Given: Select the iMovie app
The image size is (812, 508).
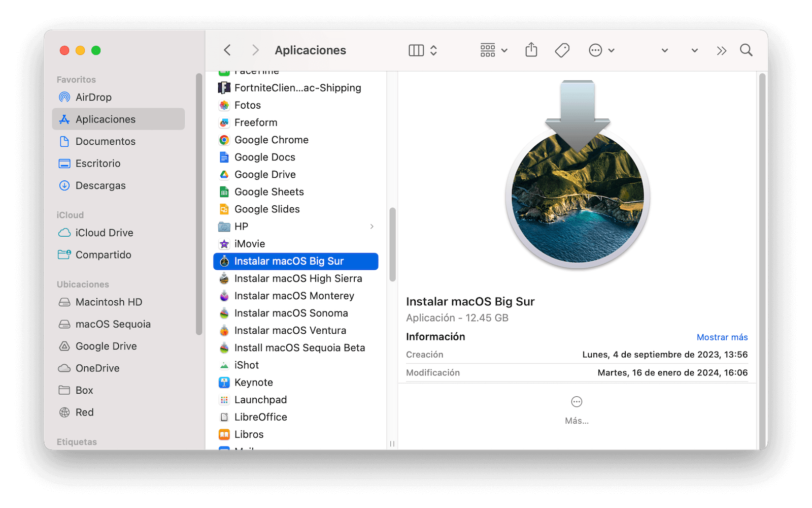Looking at the screenshot, I should point(296,244).
